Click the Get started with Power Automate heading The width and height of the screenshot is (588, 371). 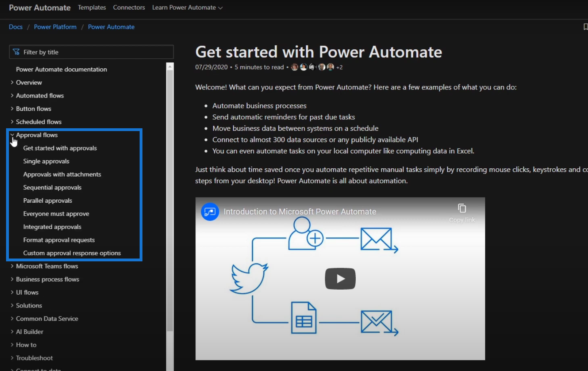[x=318, y=52]
